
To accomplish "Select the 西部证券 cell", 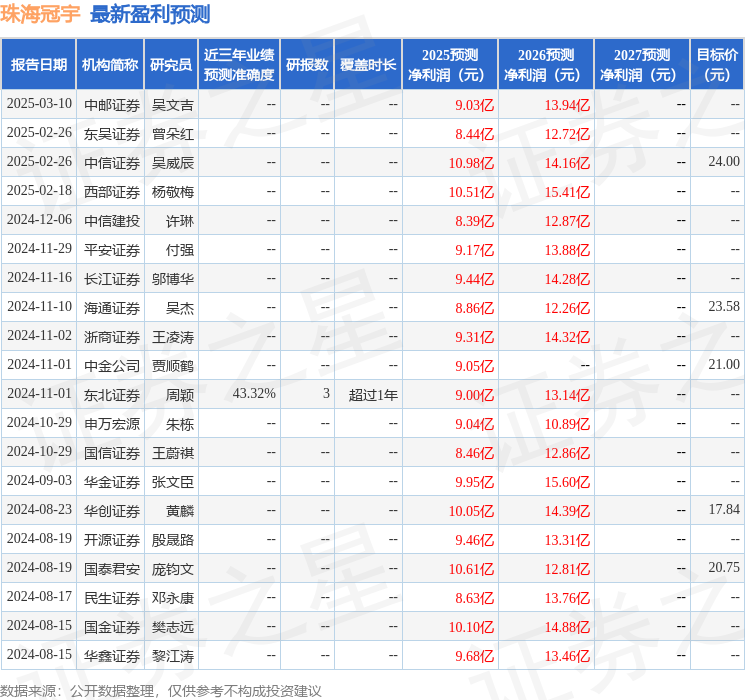I will [112, 192].
